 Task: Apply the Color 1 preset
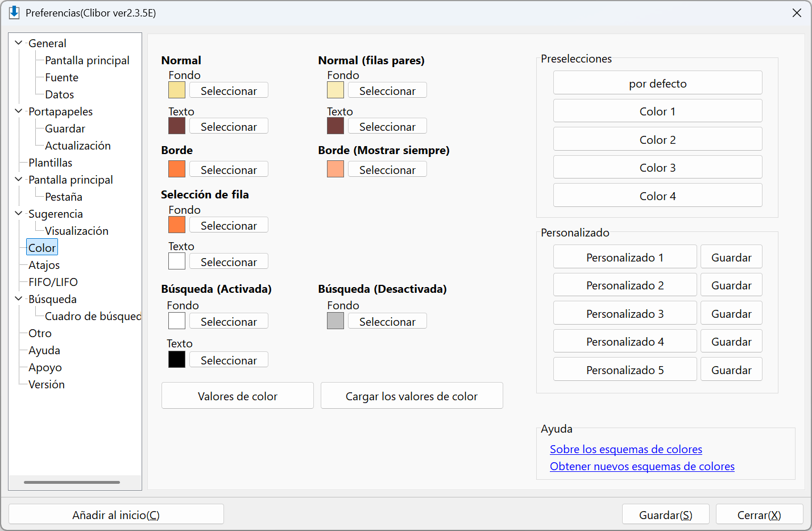(x=658, y=111)
